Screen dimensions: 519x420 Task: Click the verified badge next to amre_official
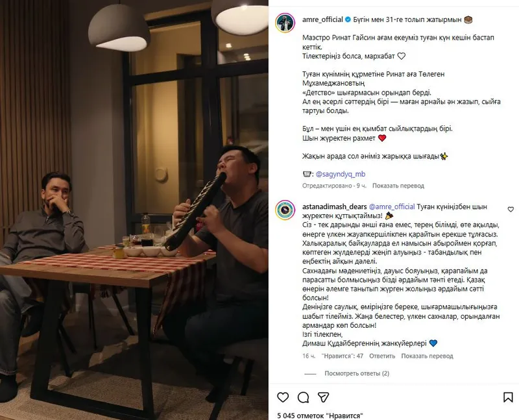tap(348, 20)
